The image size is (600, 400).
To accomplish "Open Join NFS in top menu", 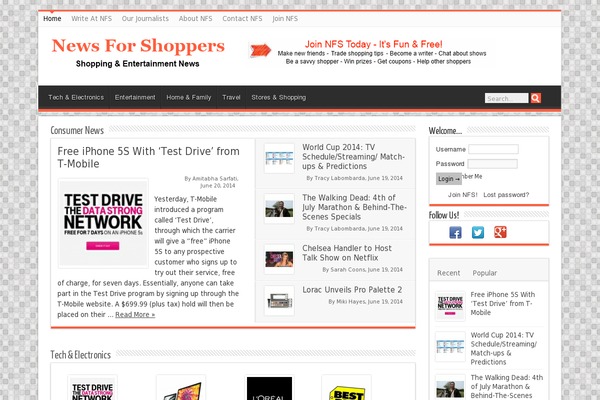I will [285, 18].
